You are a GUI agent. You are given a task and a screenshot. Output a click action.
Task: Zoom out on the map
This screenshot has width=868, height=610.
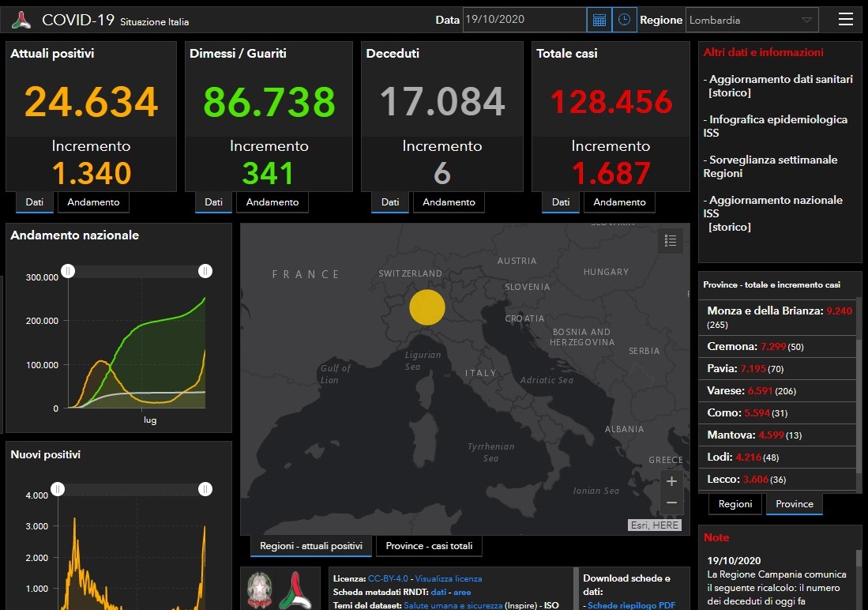coord(671,503)
